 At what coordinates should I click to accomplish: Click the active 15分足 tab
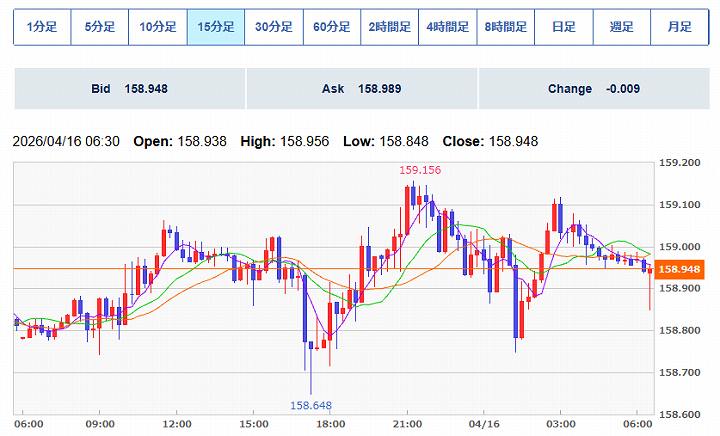click(216, 27)
